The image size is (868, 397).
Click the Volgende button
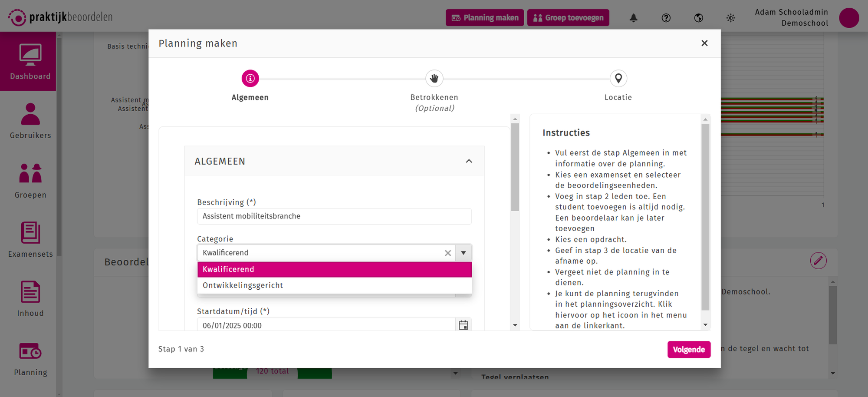[688, 350]
